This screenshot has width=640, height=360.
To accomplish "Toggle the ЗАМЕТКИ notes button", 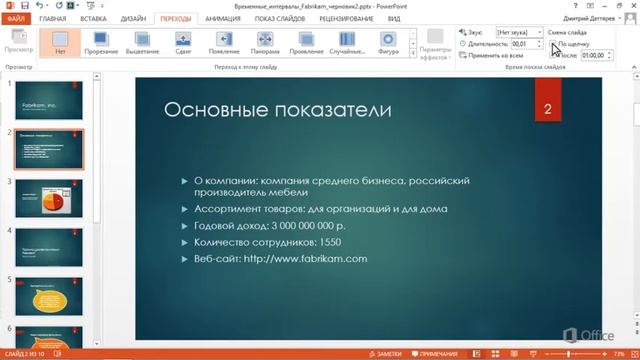I will tap(385, 354).
